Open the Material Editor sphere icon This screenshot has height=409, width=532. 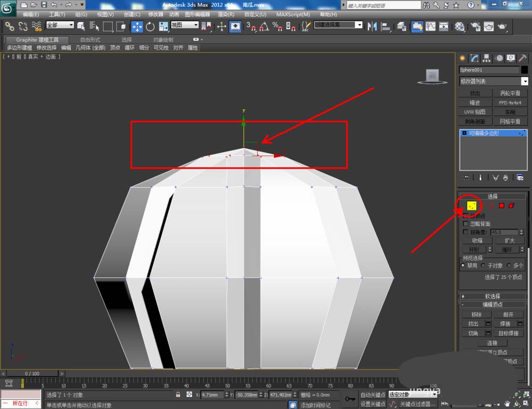[x=460, y=27]
